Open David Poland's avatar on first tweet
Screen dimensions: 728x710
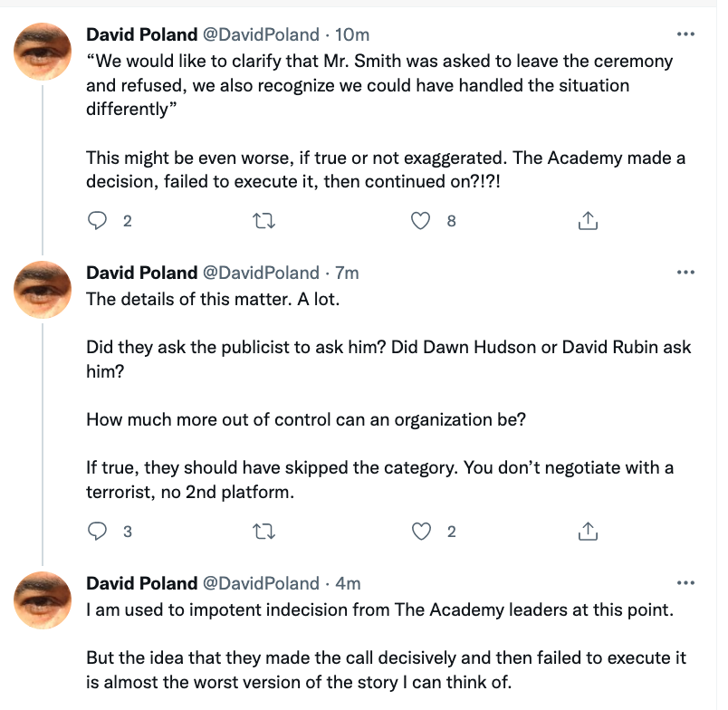click(44, 51)
